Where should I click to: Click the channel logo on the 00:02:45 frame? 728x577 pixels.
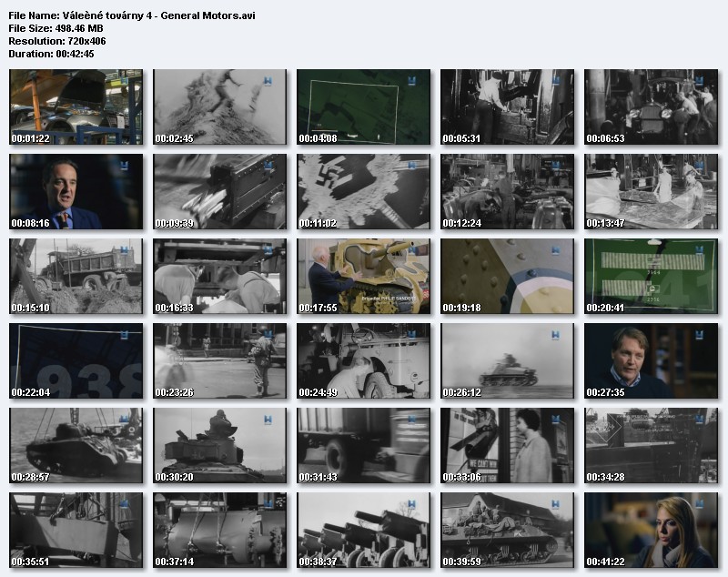pos(268,81)
